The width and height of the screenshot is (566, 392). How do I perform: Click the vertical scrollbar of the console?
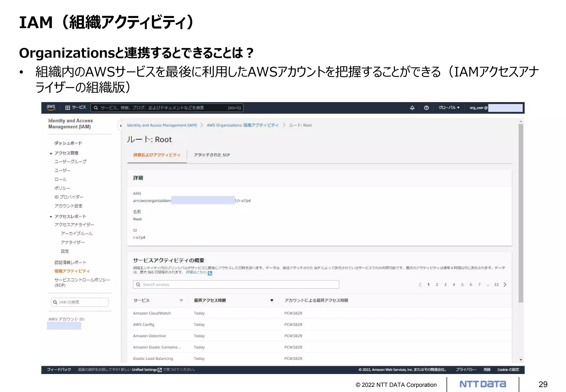click(x=521, y=213)
